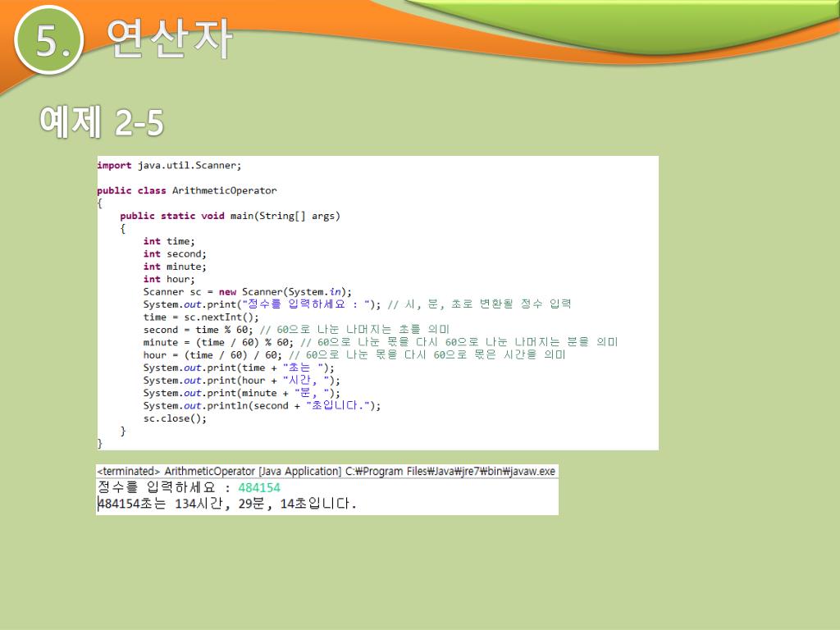Click the 'int minute;' declaration

pos(175,267)
